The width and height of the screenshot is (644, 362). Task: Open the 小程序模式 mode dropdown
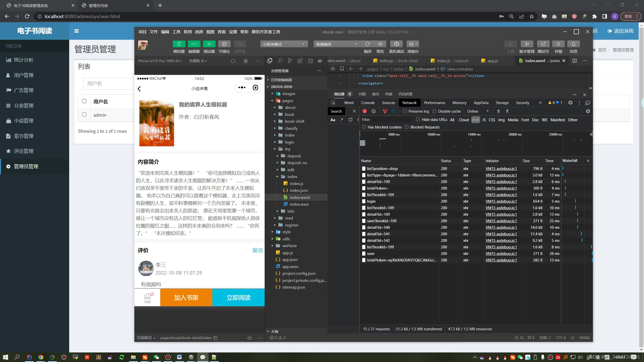tap(284, 44)
